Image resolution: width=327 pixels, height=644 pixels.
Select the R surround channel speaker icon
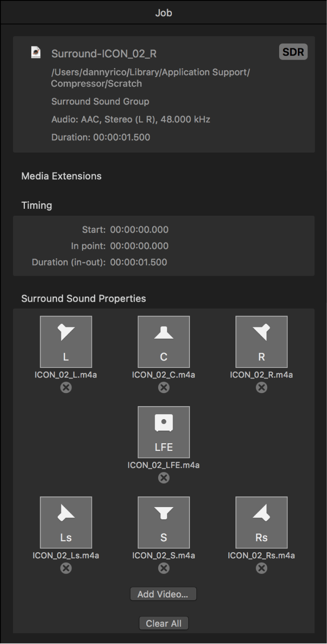click(x=261, y=342)
